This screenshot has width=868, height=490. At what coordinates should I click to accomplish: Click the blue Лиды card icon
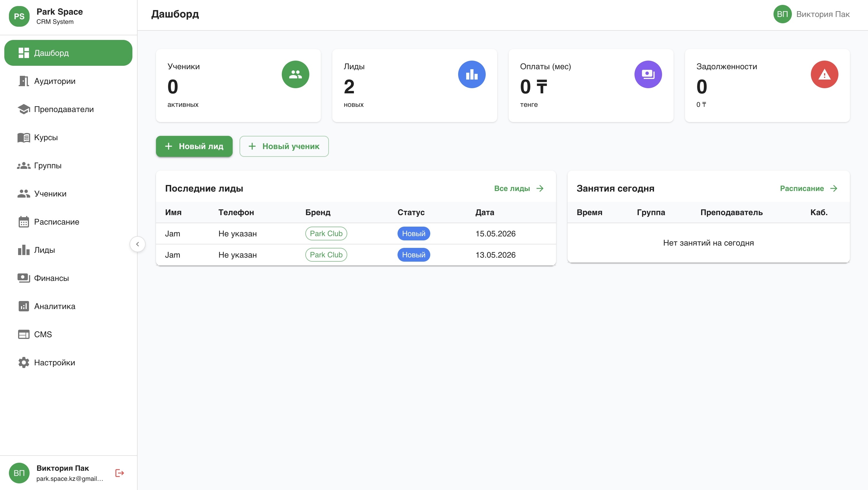(472, 74)
